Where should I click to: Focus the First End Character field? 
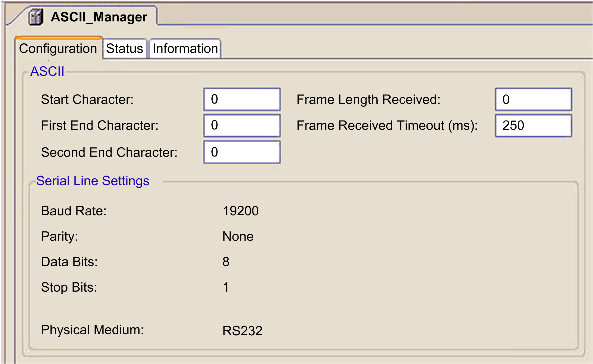(x=242, y=125)
